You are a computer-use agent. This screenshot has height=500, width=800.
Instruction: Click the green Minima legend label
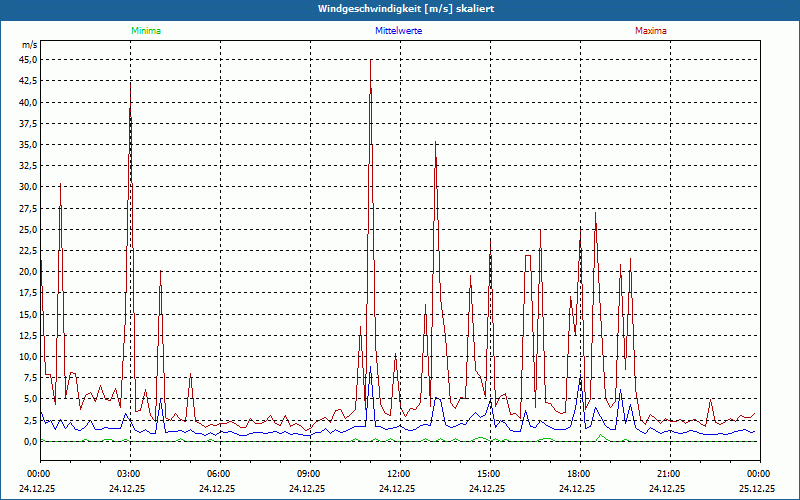[145, 31]
